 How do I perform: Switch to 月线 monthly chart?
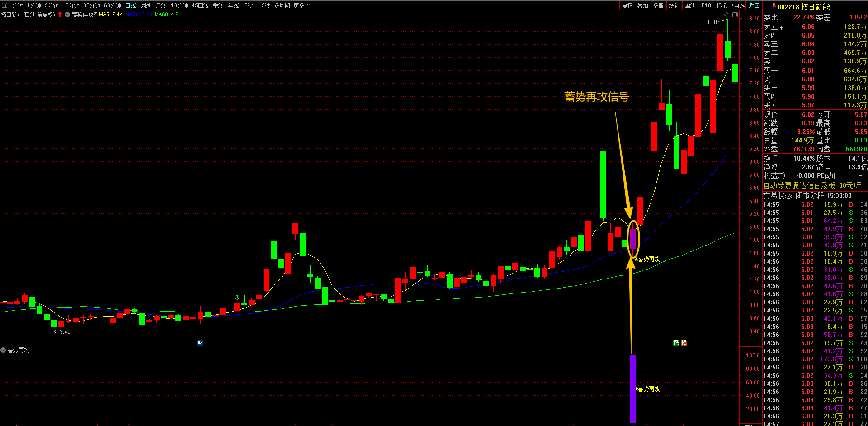coord(161,5)
